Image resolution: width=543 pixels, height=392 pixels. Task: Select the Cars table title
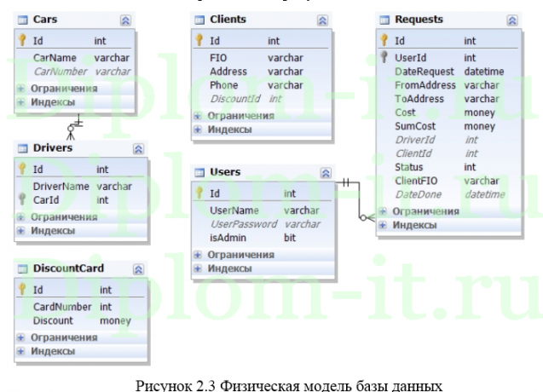click(x=45, y=20)
